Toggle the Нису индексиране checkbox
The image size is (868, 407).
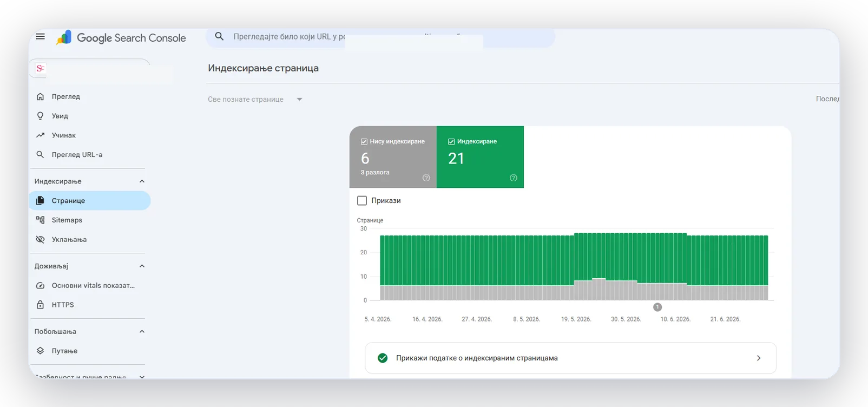(x=364, y=141)
